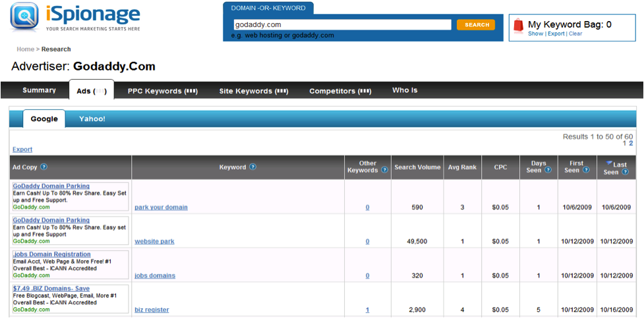Click Export in My Keyword Bag
This screenshot has width=644, height=318.
[x=556, y=34]
